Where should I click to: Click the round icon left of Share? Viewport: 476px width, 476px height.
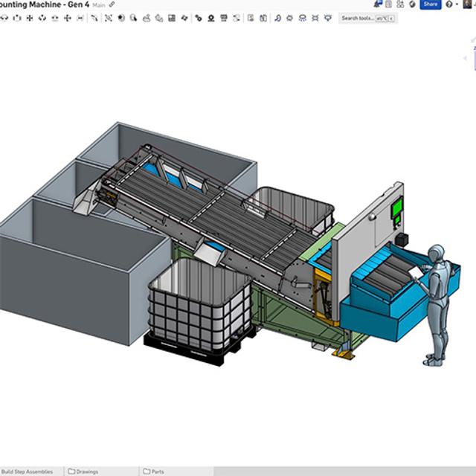coord(412,4)
